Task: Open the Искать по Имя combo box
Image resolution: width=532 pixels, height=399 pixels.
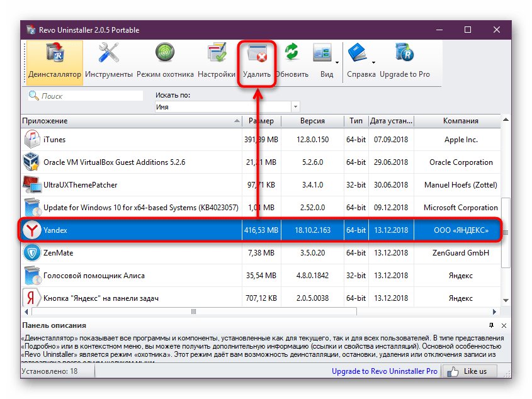Action: pos(227,107)
